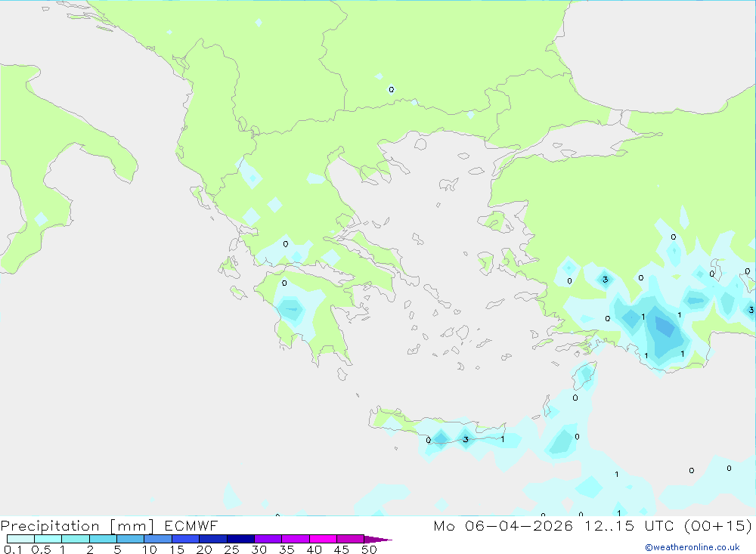Click the 5–10 mm blue legend segment
The width and height of the screenshot is (756, 554).
coord(130,539)
